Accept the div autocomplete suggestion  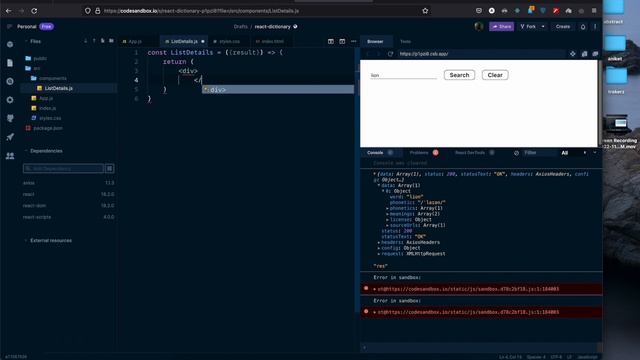click(278, 90)
